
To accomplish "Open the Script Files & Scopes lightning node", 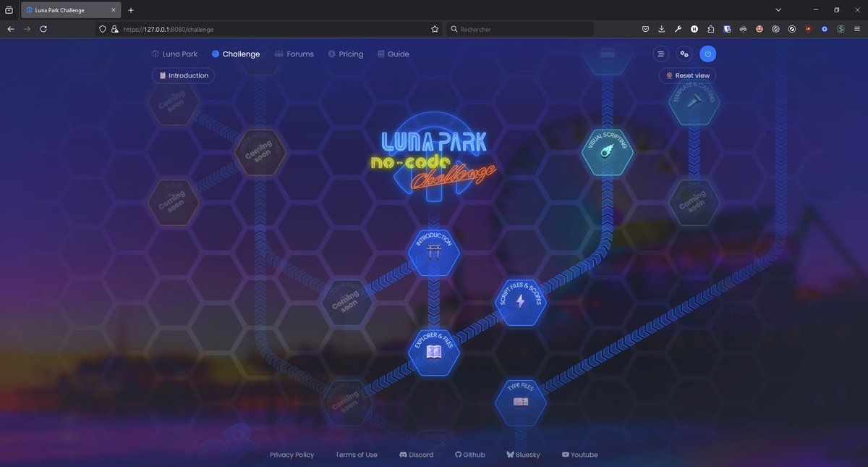I will point(520,302).
